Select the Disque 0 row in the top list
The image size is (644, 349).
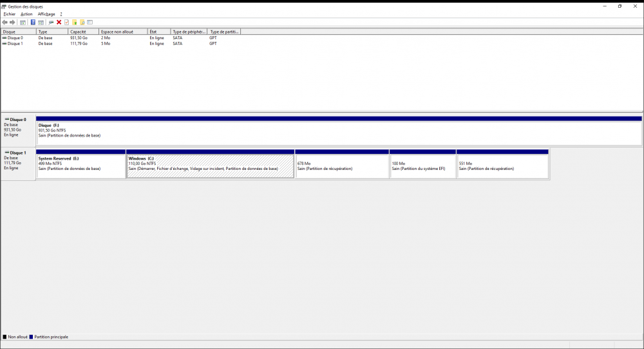15,38
